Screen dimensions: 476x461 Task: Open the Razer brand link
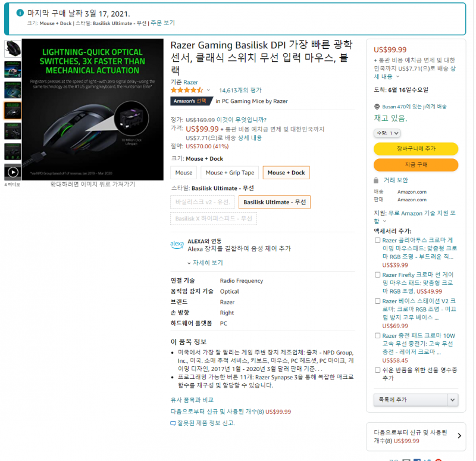190,82
